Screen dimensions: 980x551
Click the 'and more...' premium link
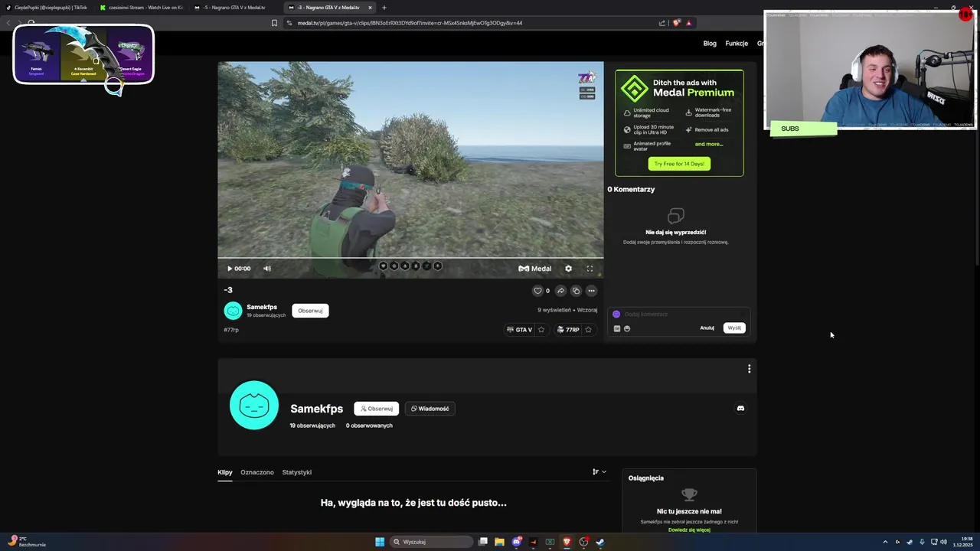pos(709,144)
